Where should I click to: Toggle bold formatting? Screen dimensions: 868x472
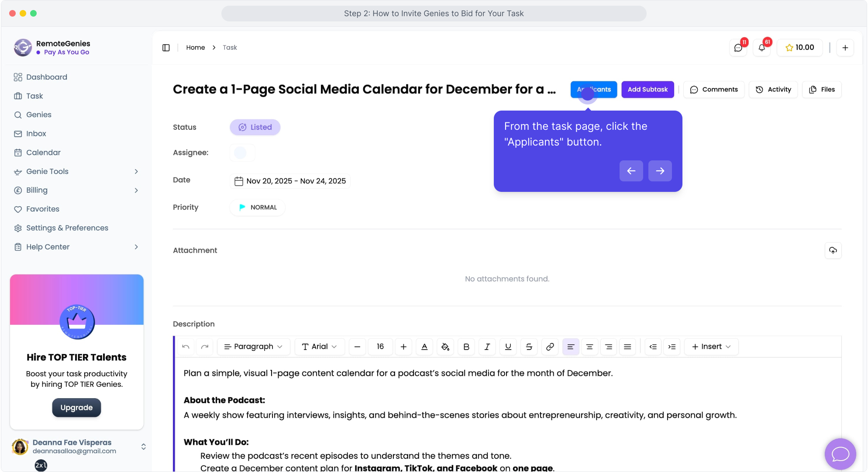click(466, 347)
